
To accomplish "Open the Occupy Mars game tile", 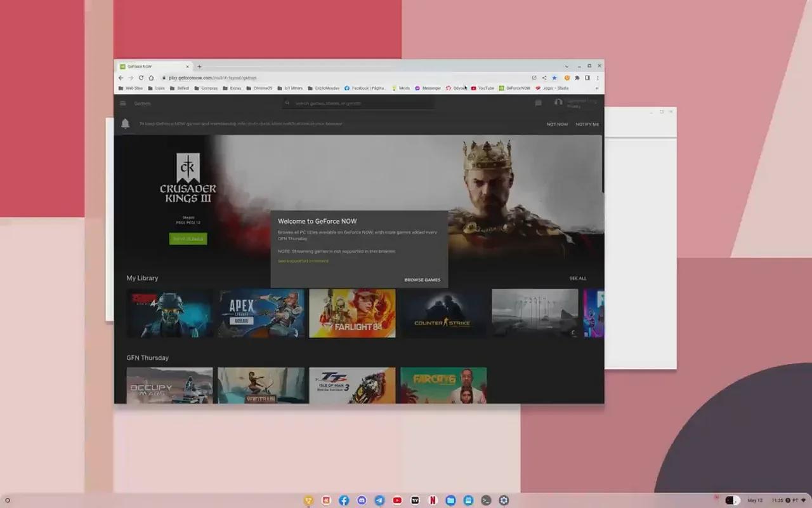I will [x=169, y=385].
